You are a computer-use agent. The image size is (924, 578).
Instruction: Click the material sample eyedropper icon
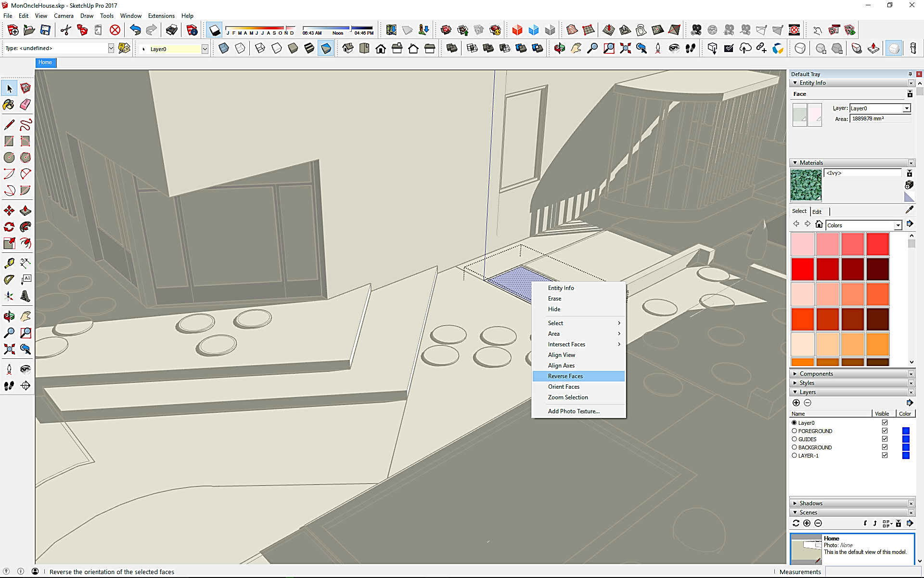pos(909,210)
